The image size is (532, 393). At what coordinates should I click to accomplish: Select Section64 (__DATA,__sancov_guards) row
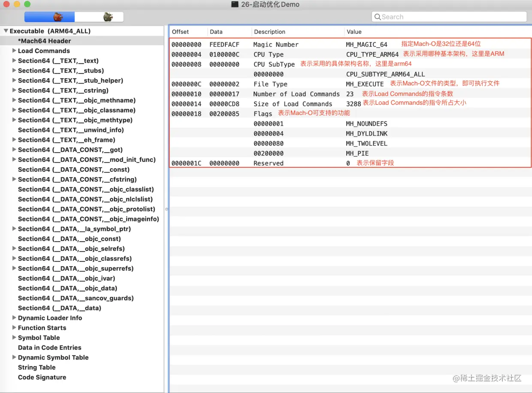point(82,297)
